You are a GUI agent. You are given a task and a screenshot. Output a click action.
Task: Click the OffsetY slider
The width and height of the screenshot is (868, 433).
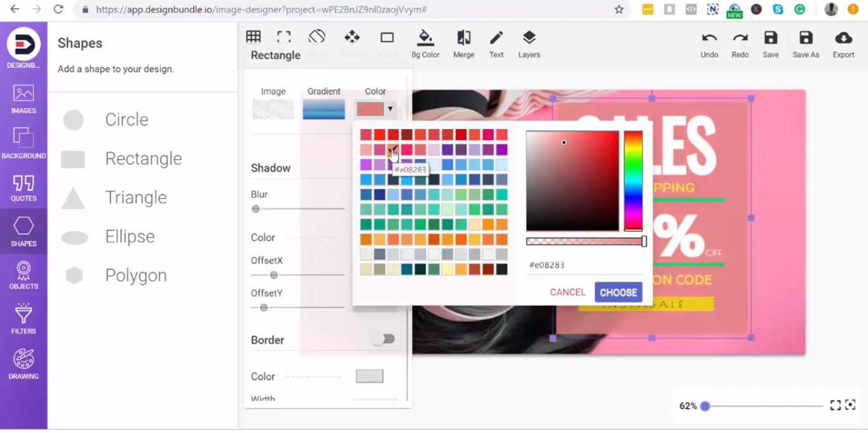pyautogui.click(x=297, y=308)
